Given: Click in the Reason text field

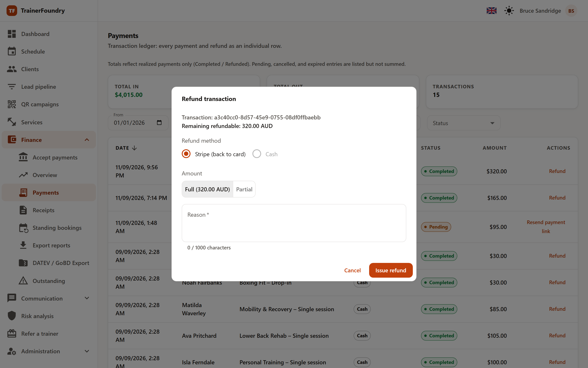Looking at the screenshot, I should tap(294, 223).
